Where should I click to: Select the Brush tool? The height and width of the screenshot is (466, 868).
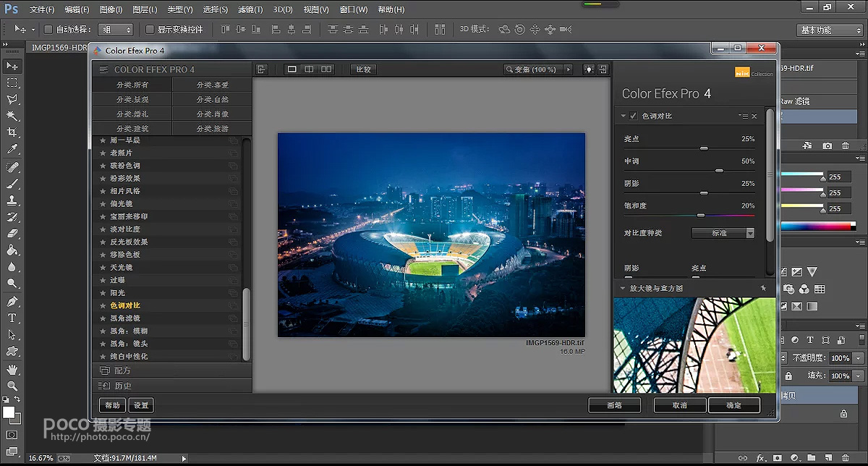12,184
